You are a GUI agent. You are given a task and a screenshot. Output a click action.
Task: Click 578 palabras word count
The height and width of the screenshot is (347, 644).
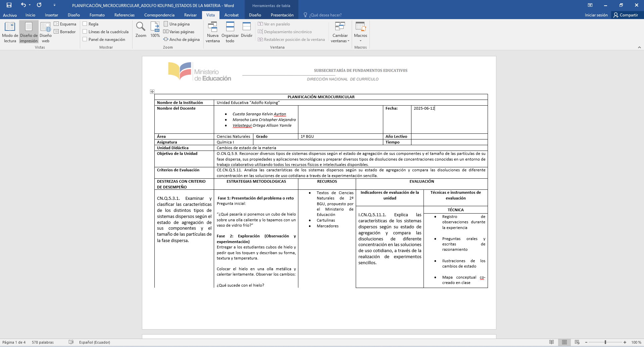43,342
